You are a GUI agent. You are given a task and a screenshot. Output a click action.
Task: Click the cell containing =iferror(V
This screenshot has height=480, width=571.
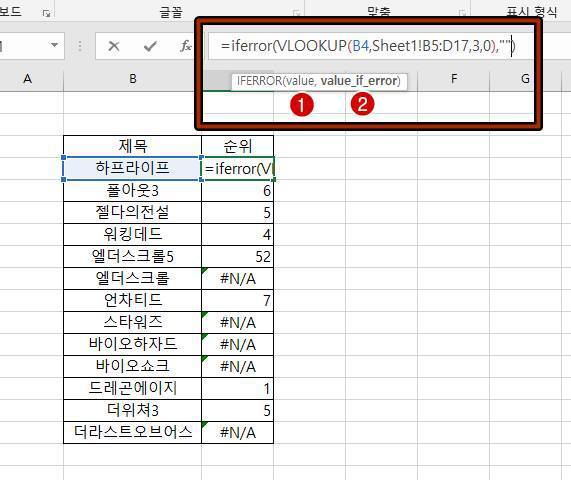tap(237, 168)
